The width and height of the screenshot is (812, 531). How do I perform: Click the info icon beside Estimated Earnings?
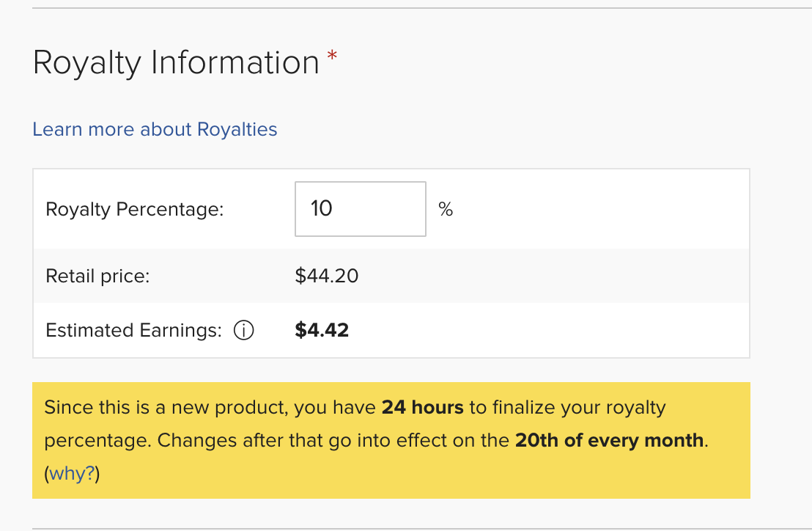click(243, 331)
